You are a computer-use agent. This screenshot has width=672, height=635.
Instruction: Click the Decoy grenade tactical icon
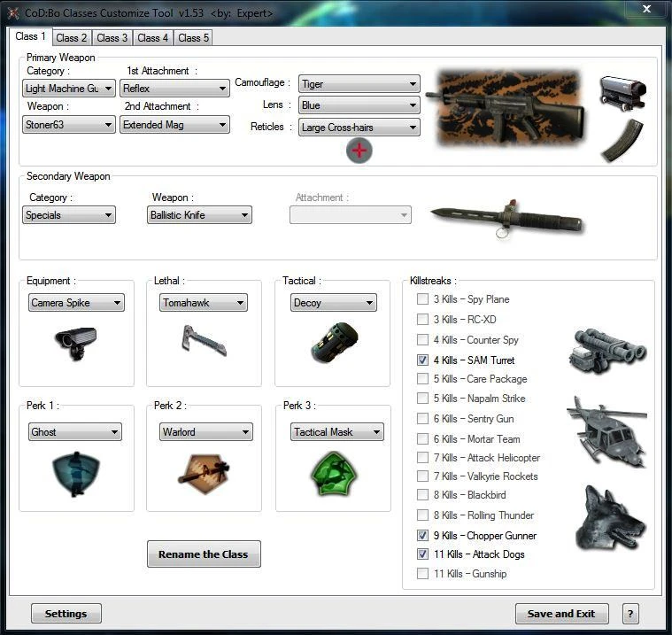pos(335,342)
